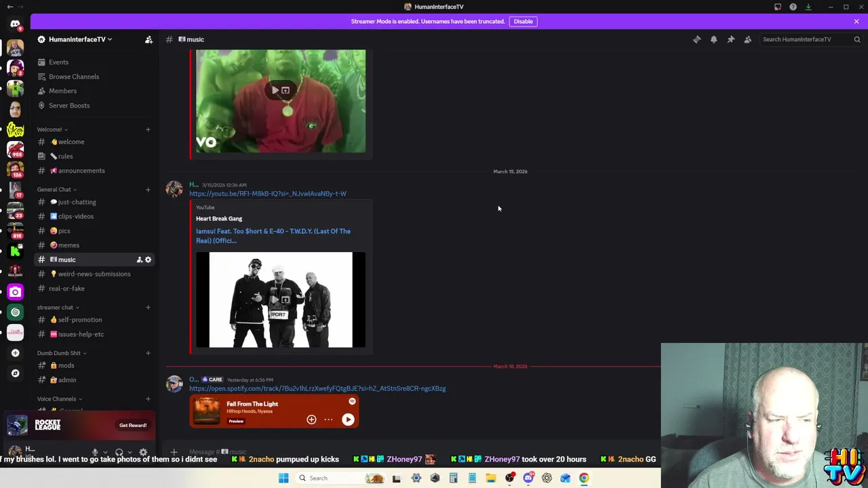Toggle headphones deafen
This screenshot has width=868, height=488.
coord(119,452)
